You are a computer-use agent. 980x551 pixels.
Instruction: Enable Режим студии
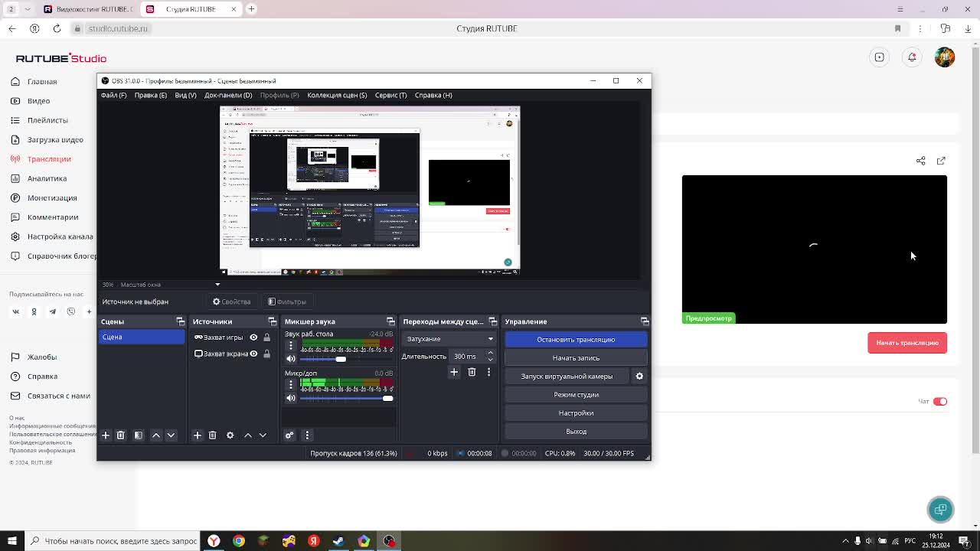pyautogui.click(x=576, y=394)
